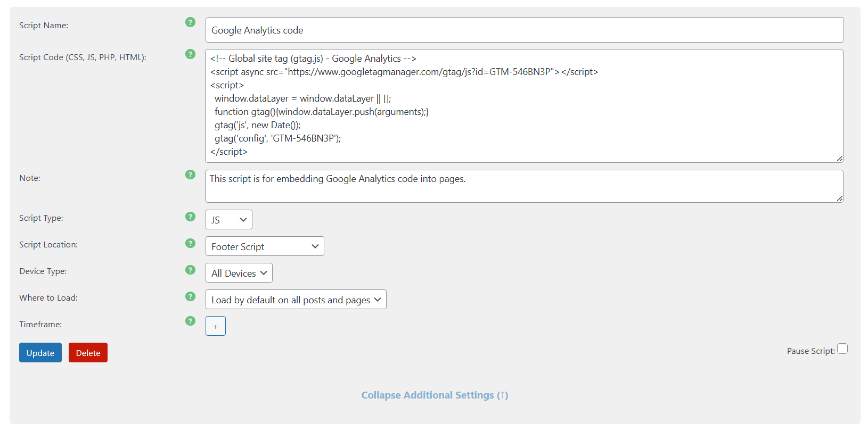Click Collapse Additional Settings link

pyautogui.click(x=435, y=395)
